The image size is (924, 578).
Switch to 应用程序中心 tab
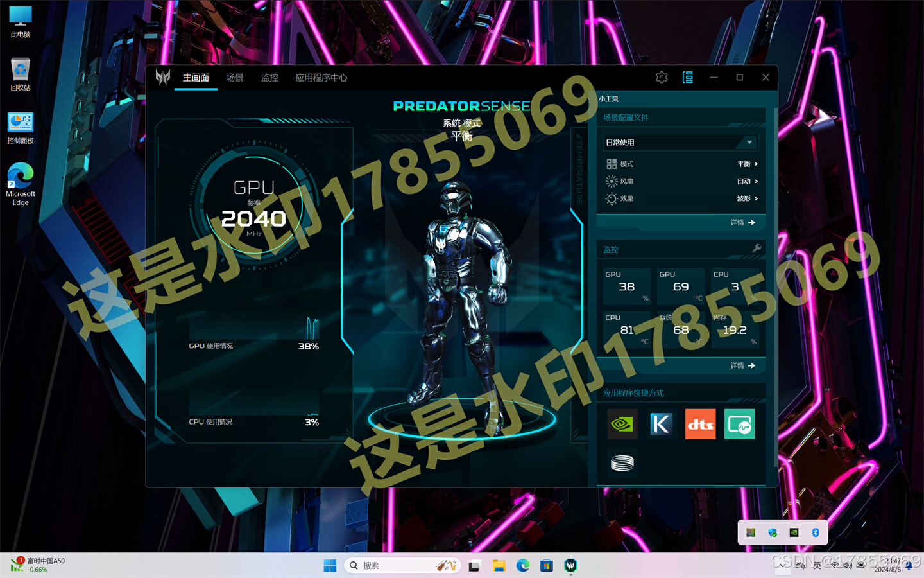coord(321,78)
